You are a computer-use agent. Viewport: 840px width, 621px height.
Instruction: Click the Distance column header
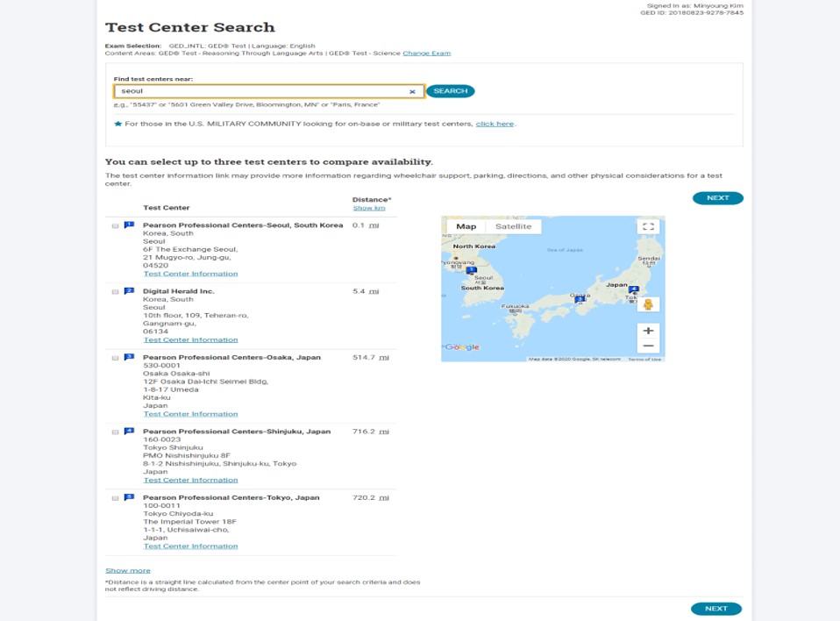click(372, 200)
